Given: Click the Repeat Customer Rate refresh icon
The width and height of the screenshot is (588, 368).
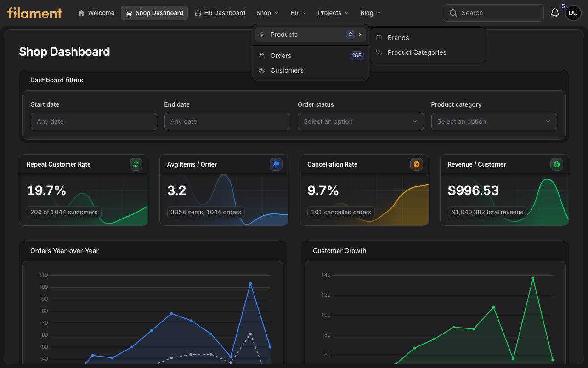Looking at the screenshot, I should [136, 164].
